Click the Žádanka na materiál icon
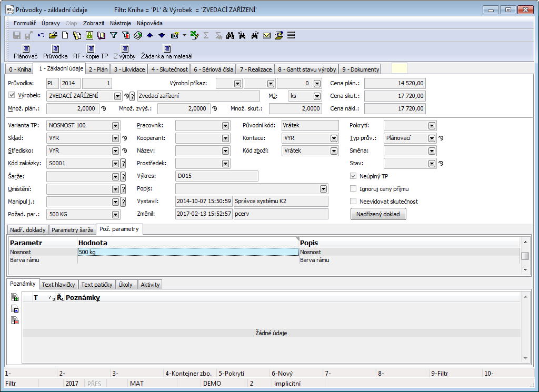Screen dimensions: 539x392 [166, 49]
